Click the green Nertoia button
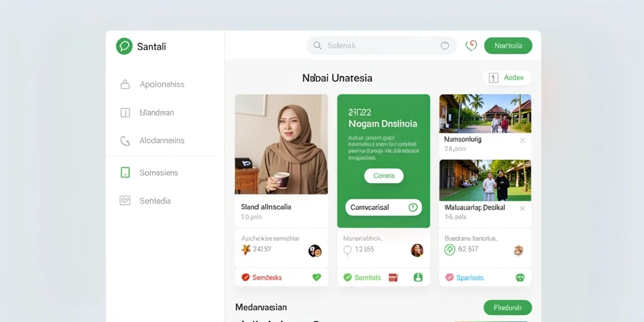644x322 pixels. [x=508, y=45]
